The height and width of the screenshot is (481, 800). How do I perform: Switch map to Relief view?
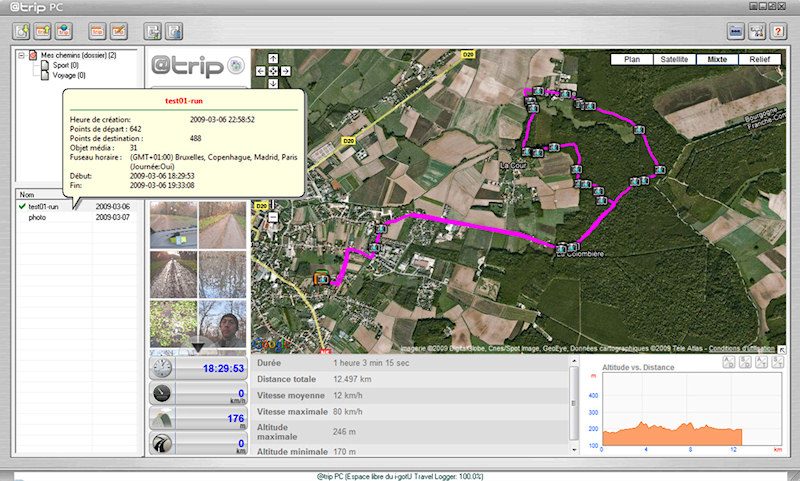(x=760, y=59)
